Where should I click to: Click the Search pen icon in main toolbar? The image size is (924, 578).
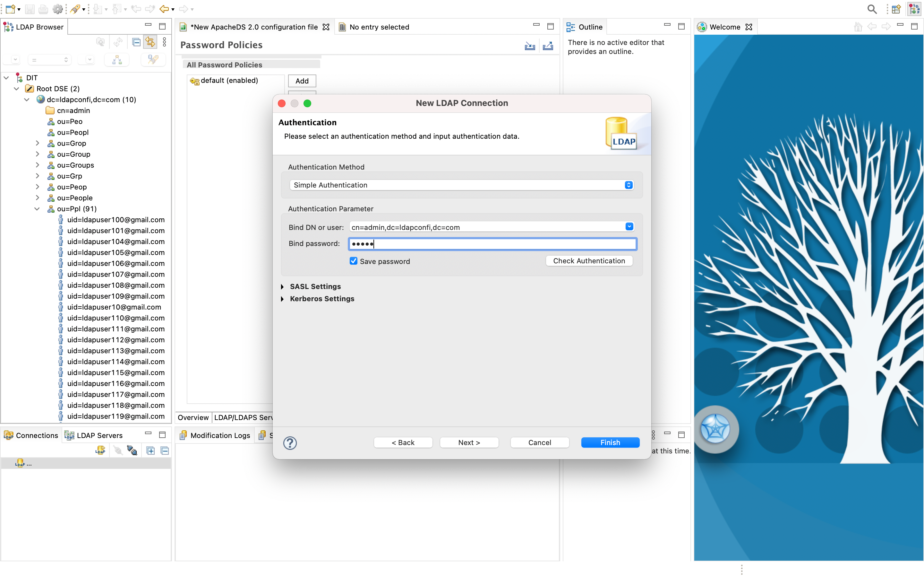point(75,9)
